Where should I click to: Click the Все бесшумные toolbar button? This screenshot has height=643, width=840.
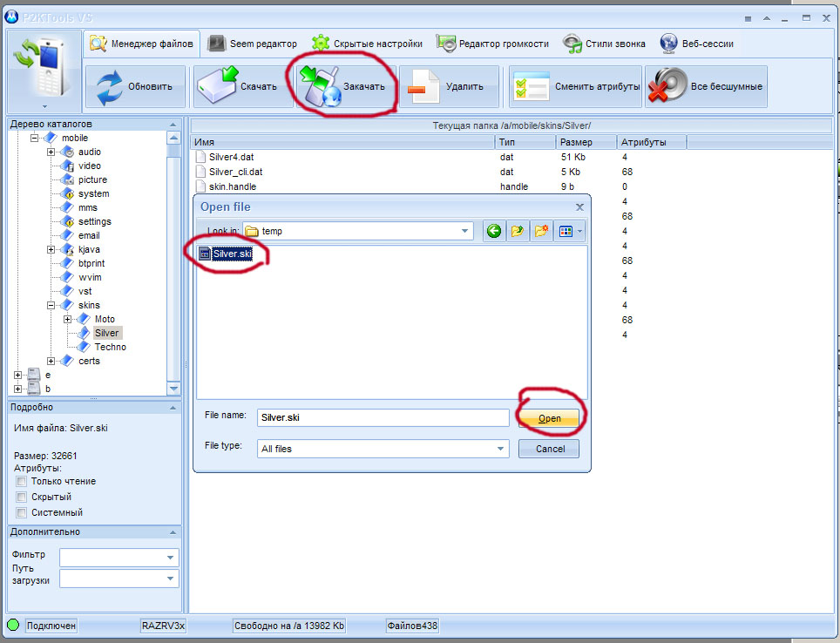coord(706,86)
